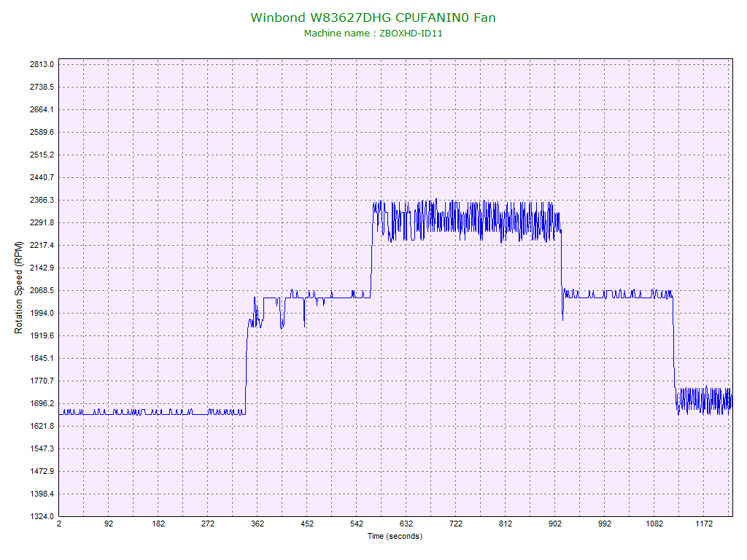Click the x-axis tick label 632
The height and width of the screenshot is (560, 747).
click(x=406, y=524)
